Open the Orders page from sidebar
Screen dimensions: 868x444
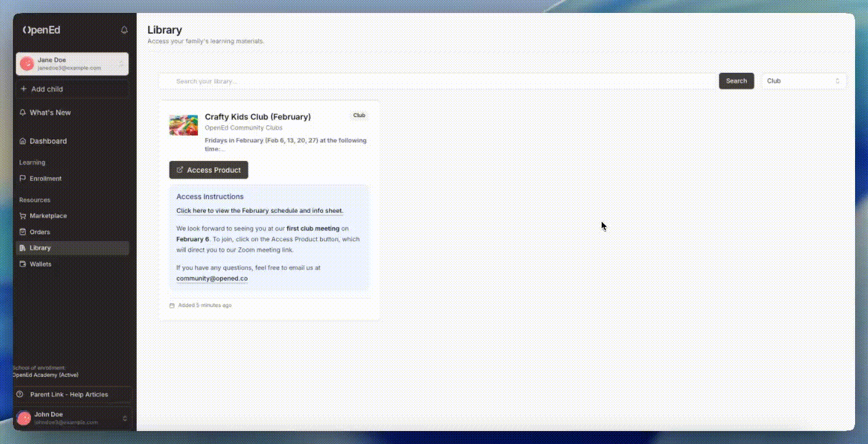tap(40, 232)
